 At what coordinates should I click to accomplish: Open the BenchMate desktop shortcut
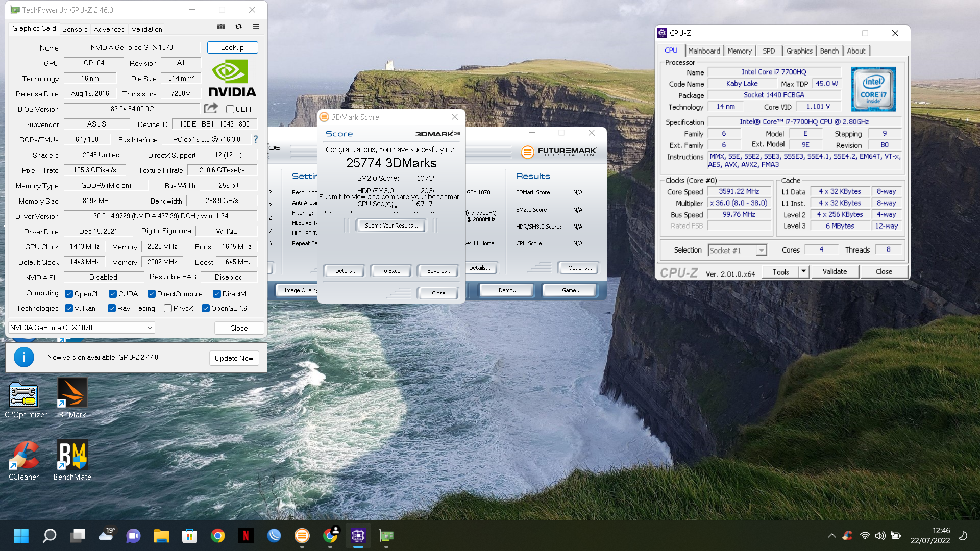tap(72, 461)
